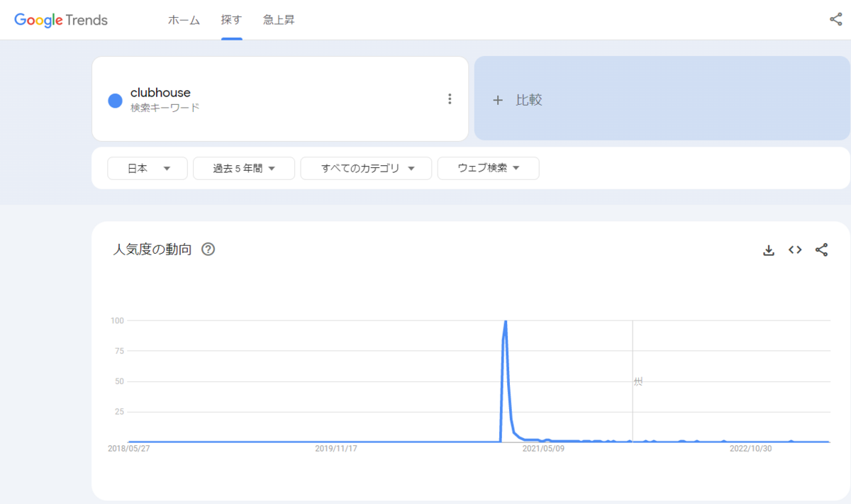Select the 探す tab

coord(232,20)
